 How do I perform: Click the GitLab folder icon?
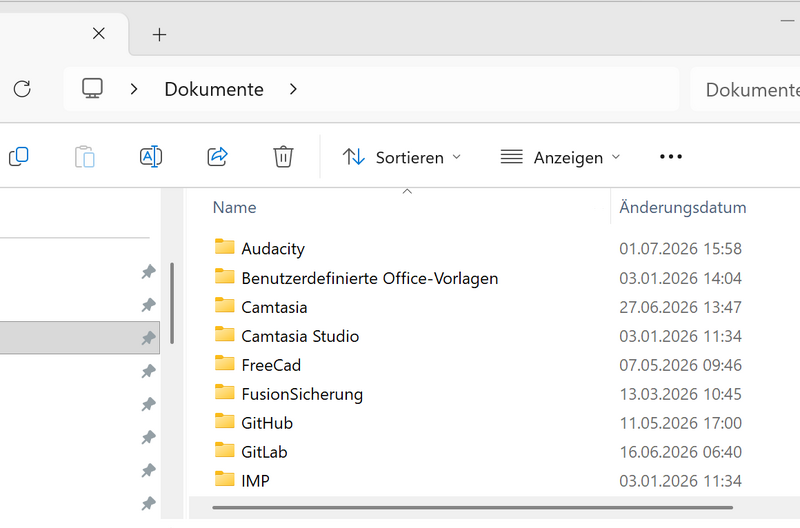pos(224,450)
